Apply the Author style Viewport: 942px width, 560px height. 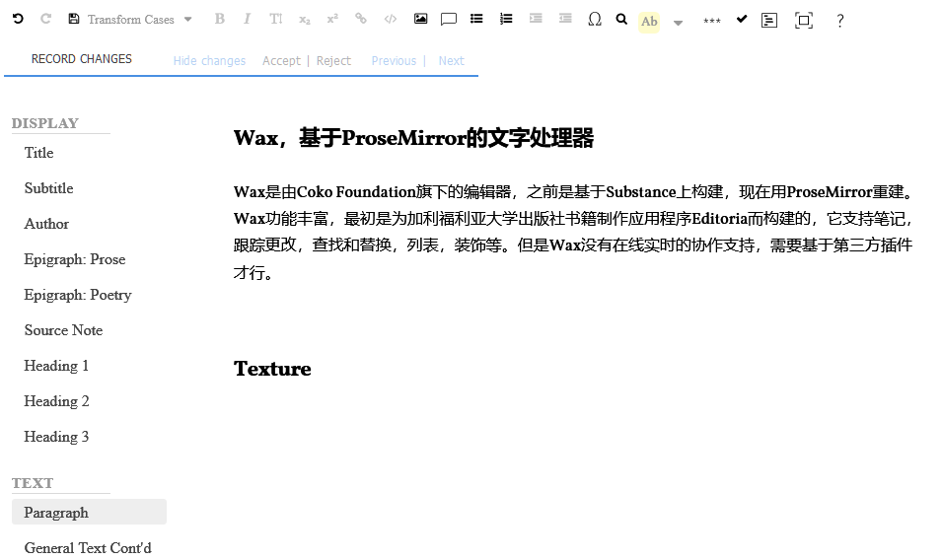pyautogui.click(x=47, y=224)
